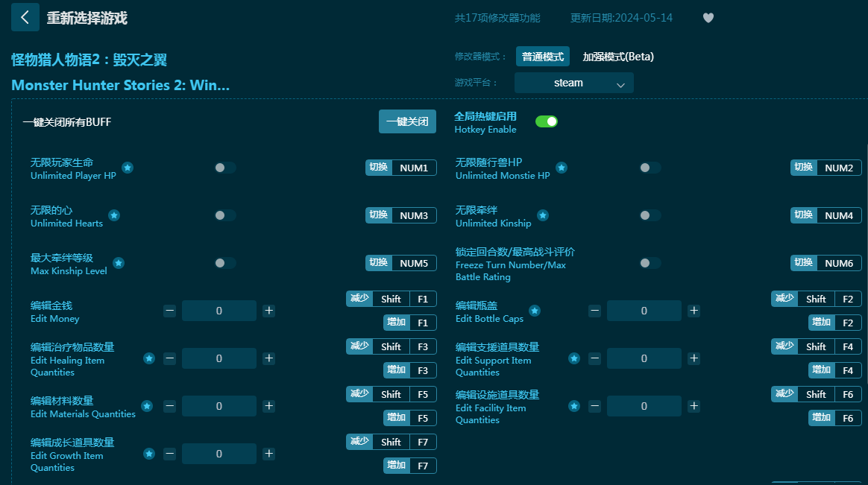This screenshot has height=485, width=868.
Task: Toggle Hotkey Enable switch off
Action: 547,121
